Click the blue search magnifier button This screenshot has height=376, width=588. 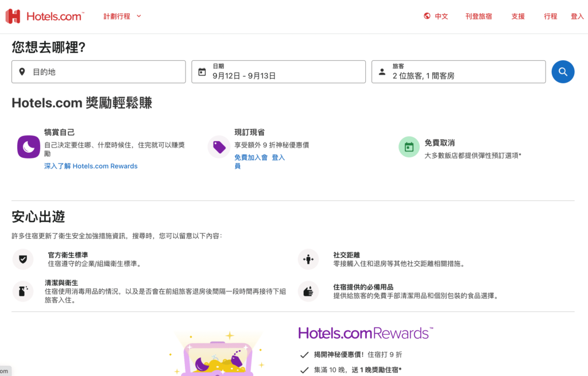(563, 72)
